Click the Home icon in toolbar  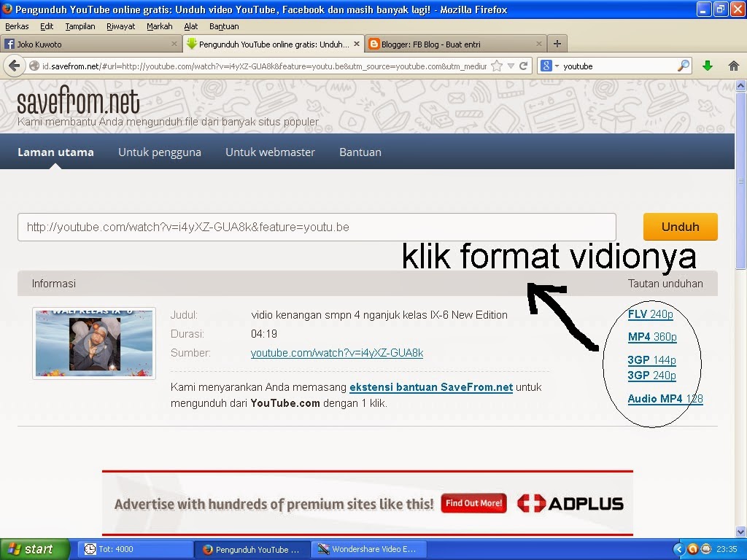(733, 66)
